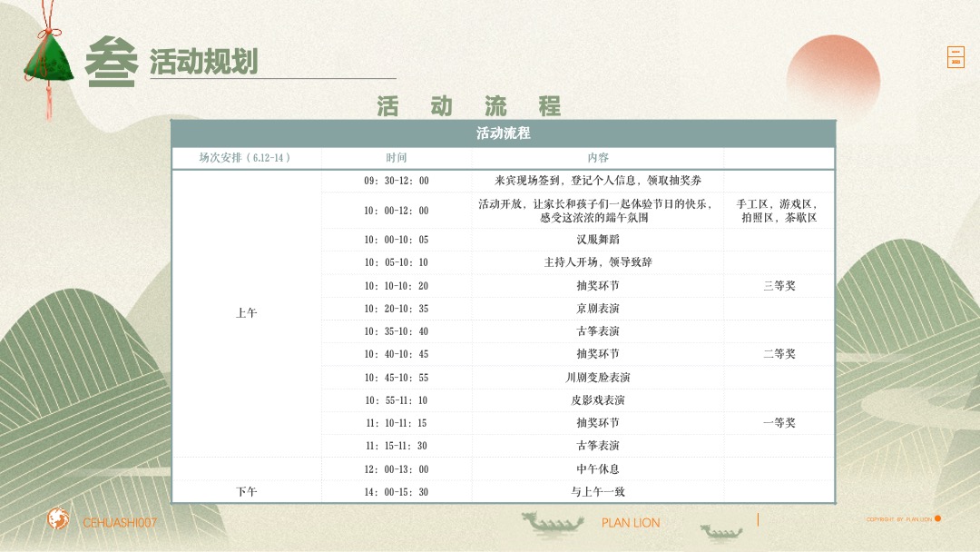Expand the 时间 column header
The image size is (980, 552).
click(397, 156)
